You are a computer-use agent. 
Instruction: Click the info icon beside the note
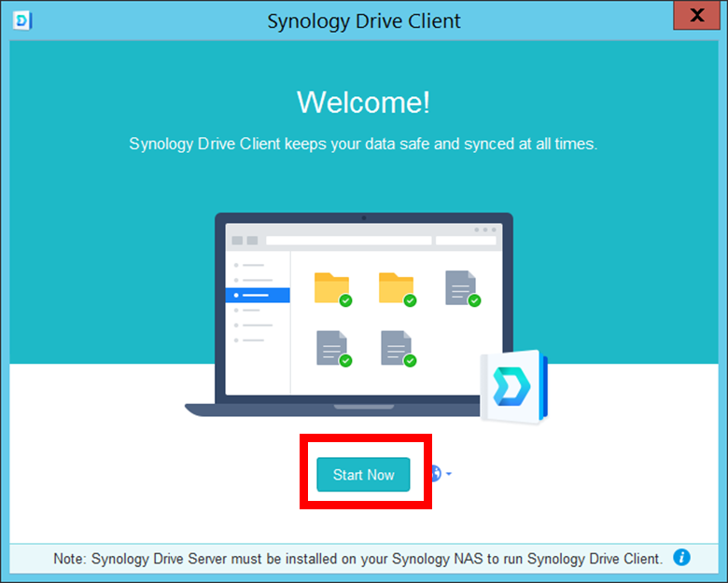tap(681, 557)
